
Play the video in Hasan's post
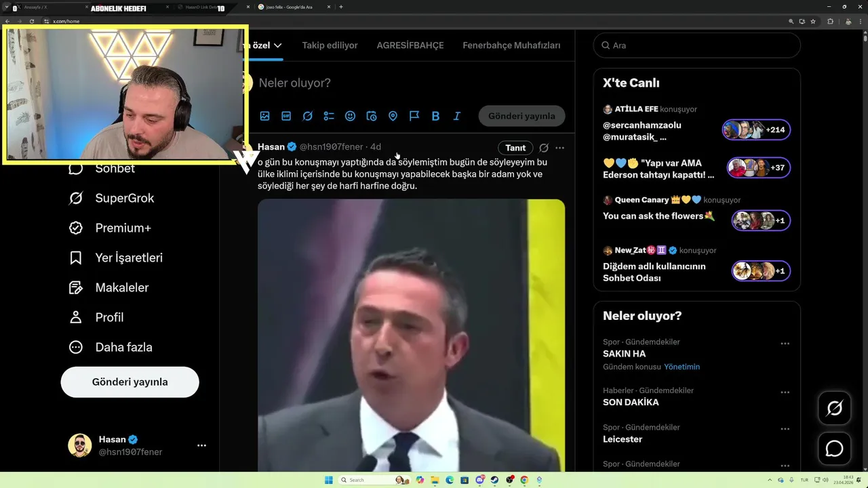coord(411,335)
